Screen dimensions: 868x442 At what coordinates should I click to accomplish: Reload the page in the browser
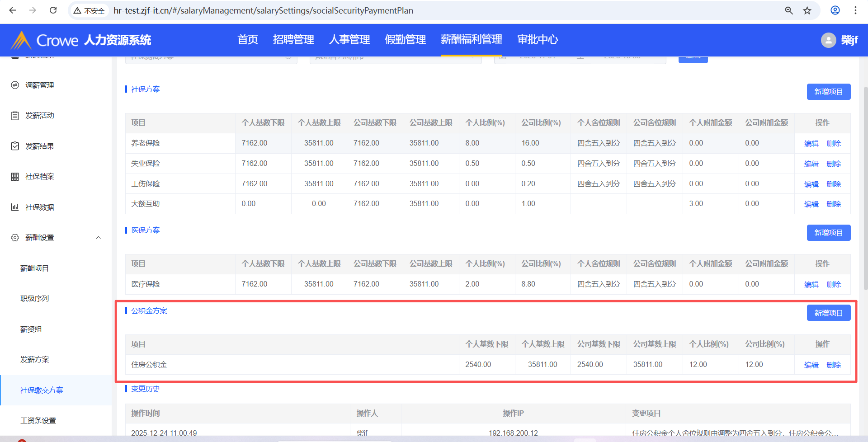[53, 10]
